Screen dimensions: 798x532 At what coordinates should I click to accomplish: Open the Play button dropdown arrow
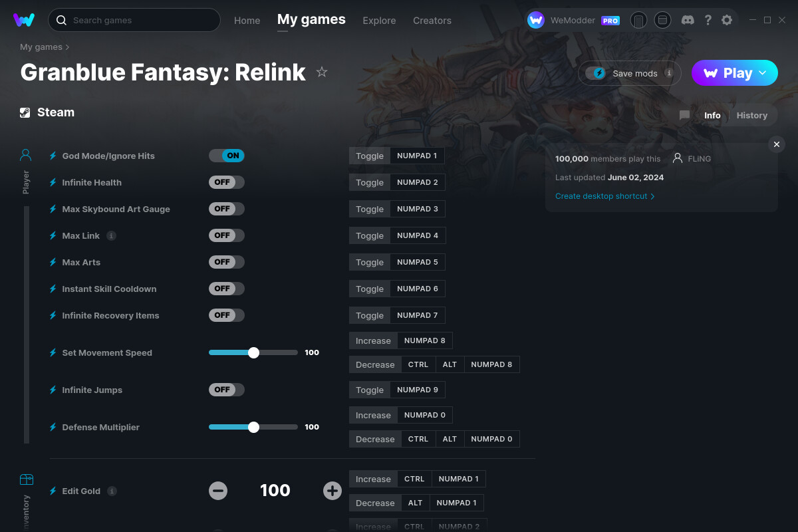tap(761, 73)
